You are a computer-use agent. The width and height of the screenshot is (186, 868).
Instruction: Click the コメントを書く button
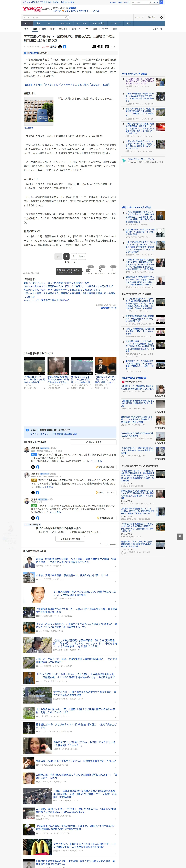(x=93, y=442)
